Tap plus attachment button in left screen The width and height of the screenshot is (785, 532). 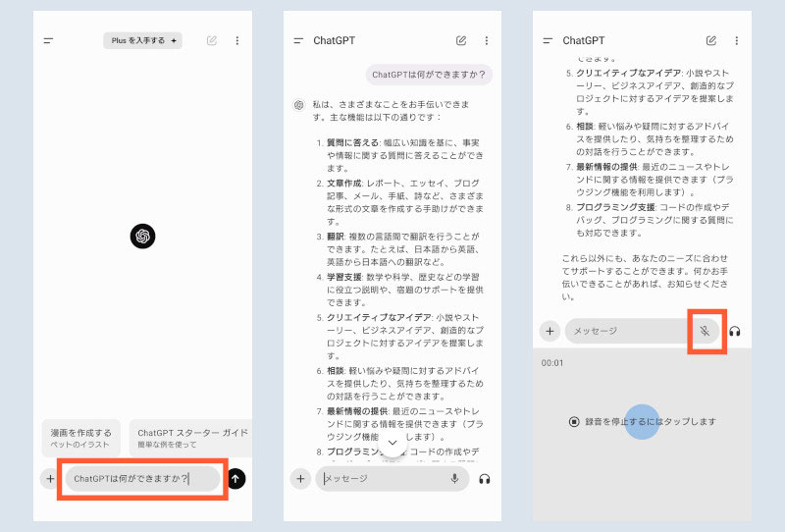tap(50, 479)
